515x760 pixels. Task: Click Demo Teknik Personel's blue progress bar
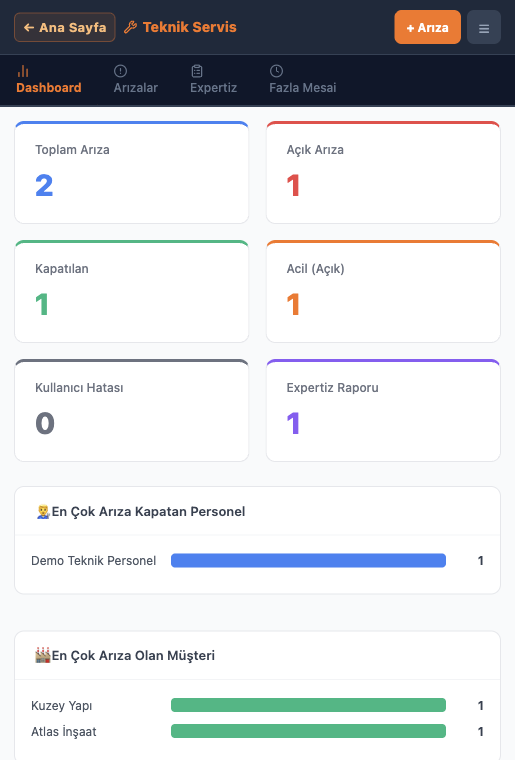pos(308,560)
